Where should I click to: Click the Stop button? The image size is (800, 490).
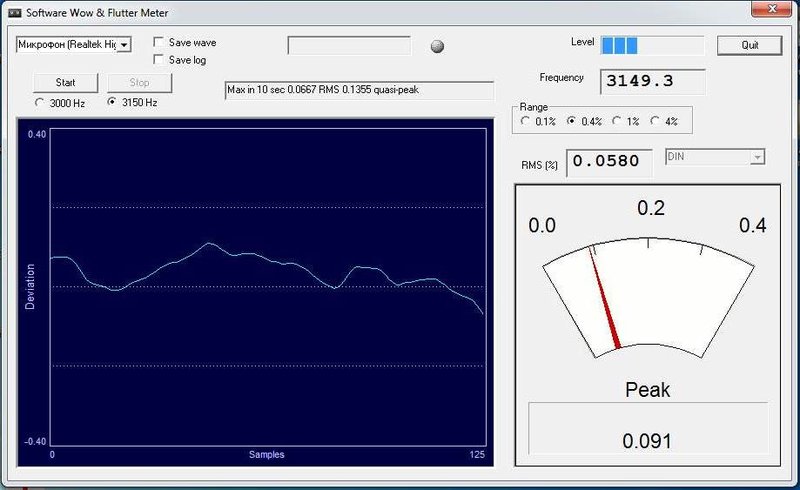point(139,82)
